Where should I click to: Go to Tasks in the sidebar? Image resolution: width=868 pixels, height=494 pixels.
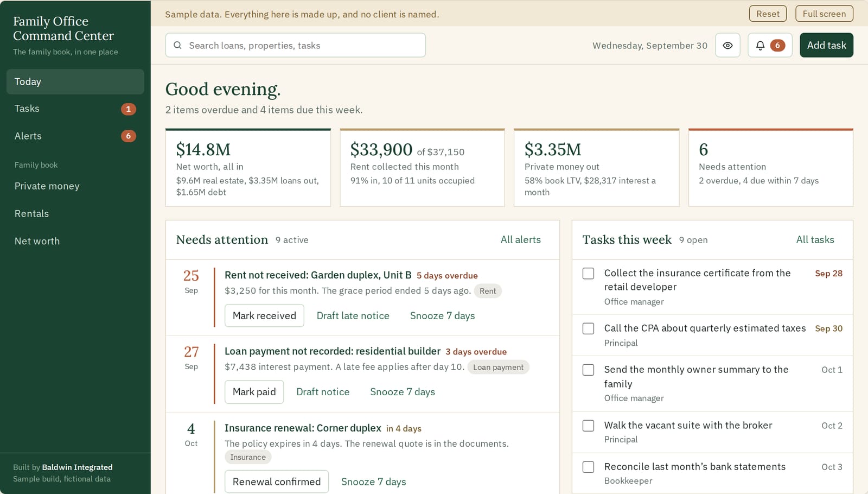coord(75,109)
